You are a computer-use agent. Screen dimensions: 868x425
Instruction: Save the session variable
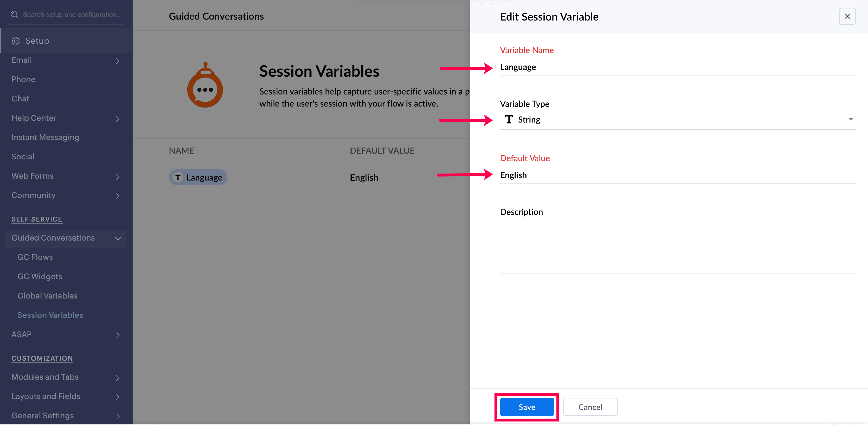click(527, 407)
